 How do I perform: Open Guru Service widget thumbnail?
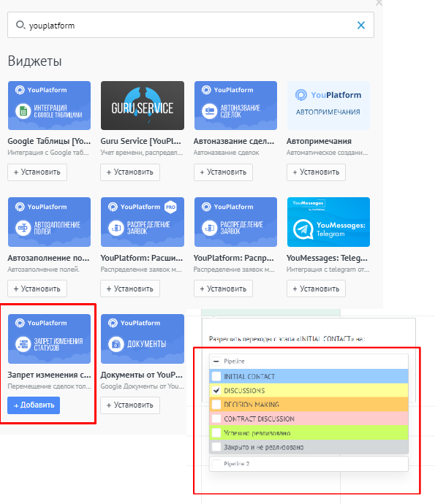pos(143,105)
